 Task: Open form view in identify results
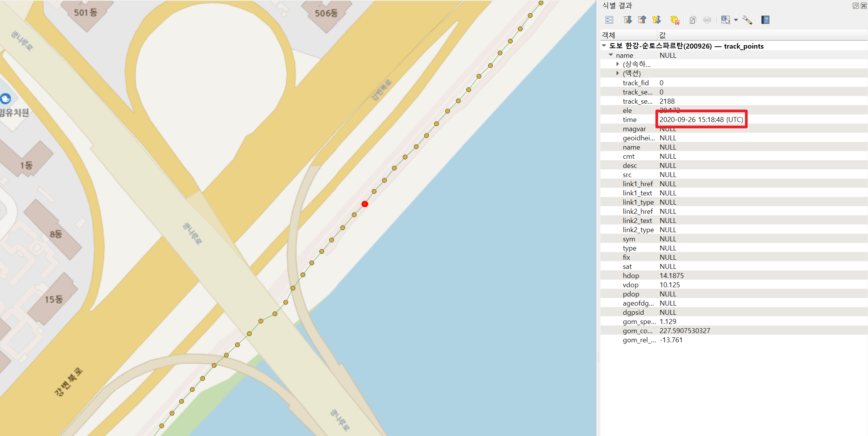click(609, 20)
